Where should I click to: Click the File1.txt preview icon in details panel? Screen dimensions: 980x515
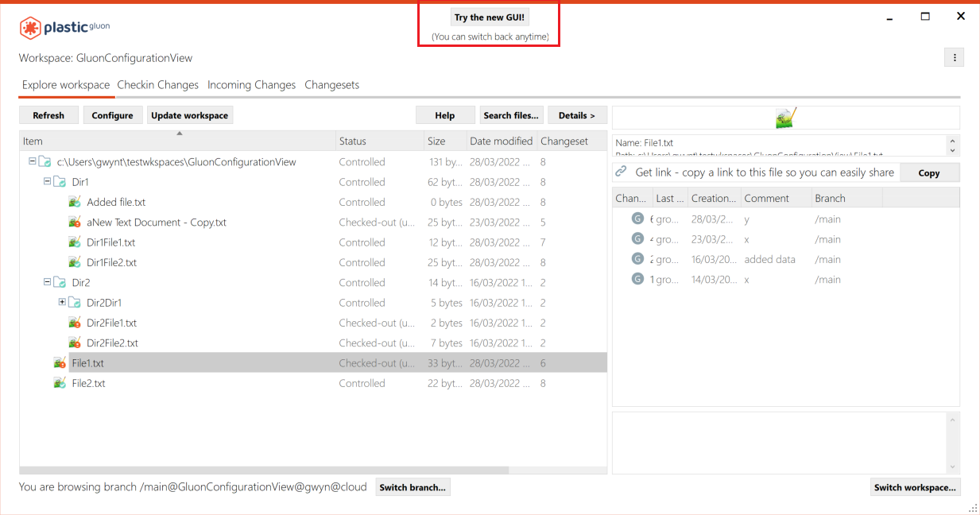click(785, 116)
